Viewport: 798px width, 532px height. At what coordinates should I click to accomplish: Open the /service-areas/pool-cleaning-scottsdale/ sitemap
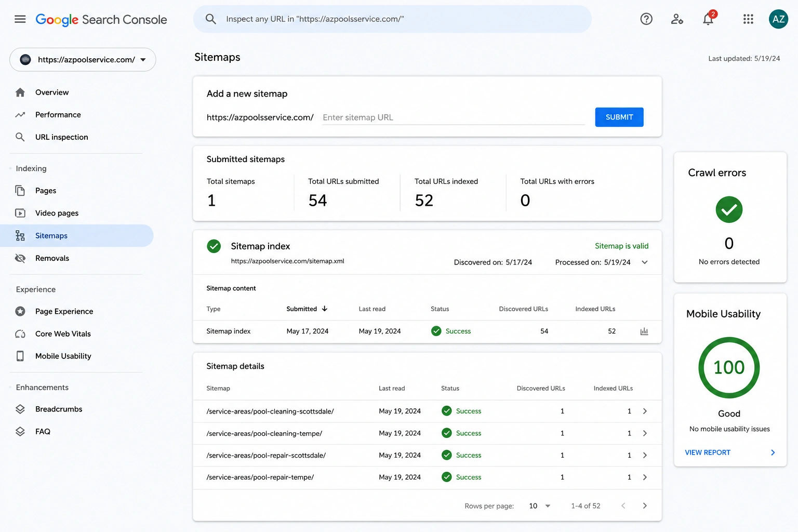point(270,411)
